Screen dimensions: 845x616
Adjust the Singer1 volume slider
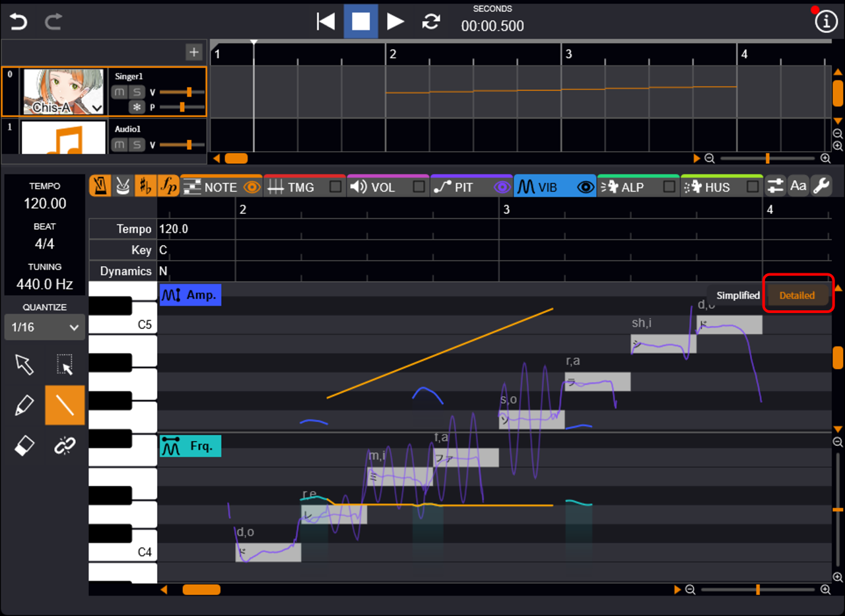[x=189, y=92]
